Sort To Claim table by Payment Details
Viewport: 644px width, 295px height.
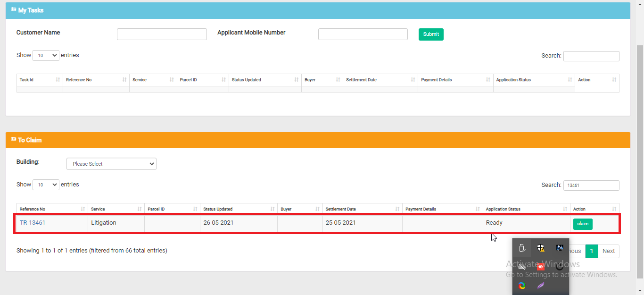tap(443, 209)
